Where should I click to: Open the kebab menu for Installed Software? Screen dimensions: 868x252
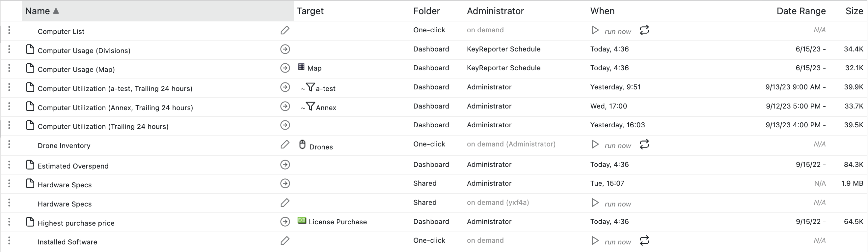click(9, 240)
